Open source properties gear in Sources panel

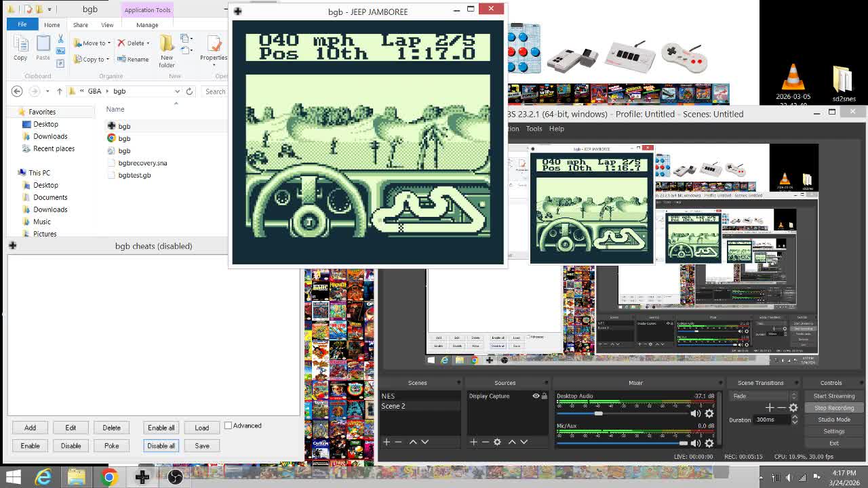(497, 442)
